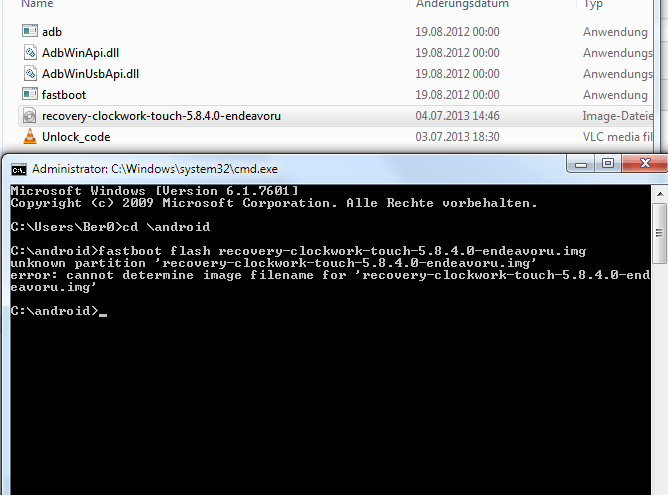Sort files by the Änderungsdatum column header
The height and width of the screenshot is (495, 668).
pyautogui.click(x=462, y=4)
